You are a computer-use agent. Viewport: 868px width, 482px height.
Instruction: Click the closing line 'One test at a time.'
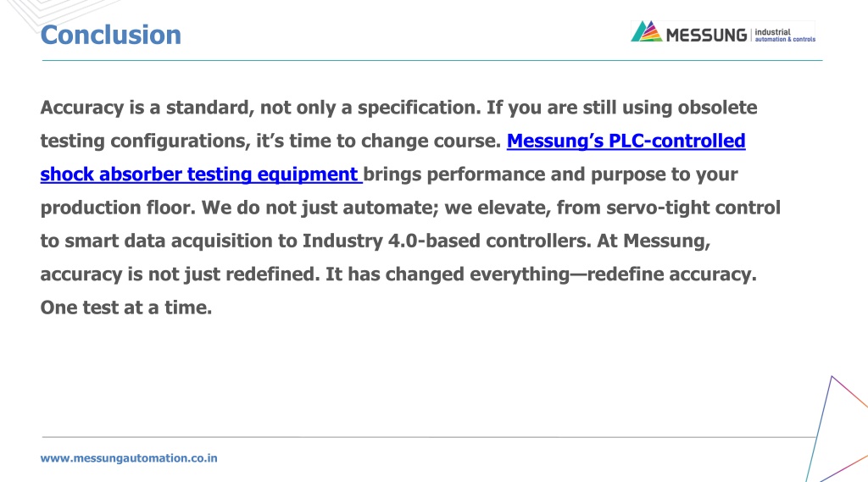(x=126, y=307)
